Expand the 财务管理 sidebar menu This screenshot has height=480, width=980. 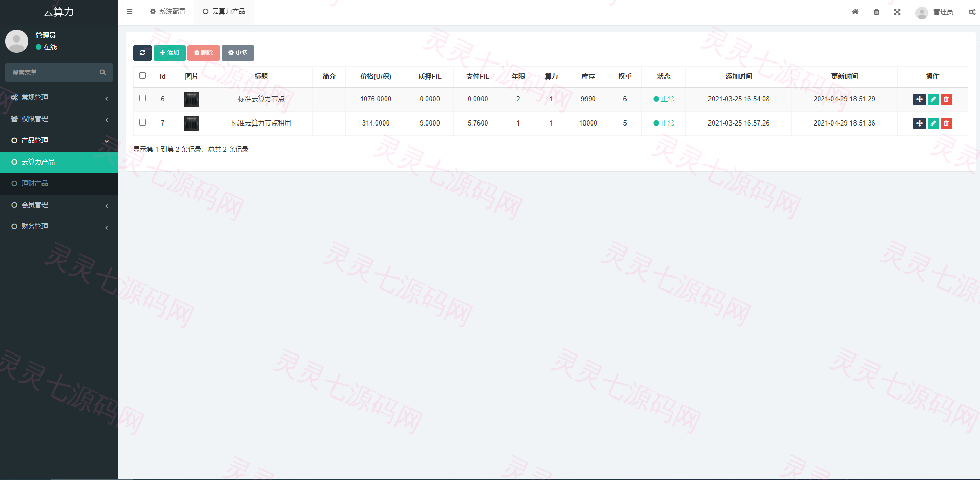(59, 226)
